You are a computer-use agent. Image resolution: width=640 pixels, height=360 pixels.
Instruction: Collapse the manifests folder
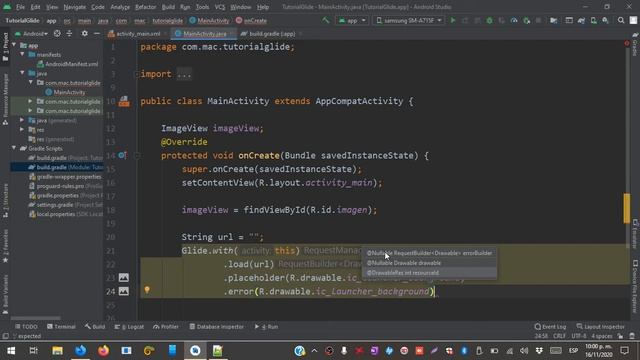pos(23,54)
